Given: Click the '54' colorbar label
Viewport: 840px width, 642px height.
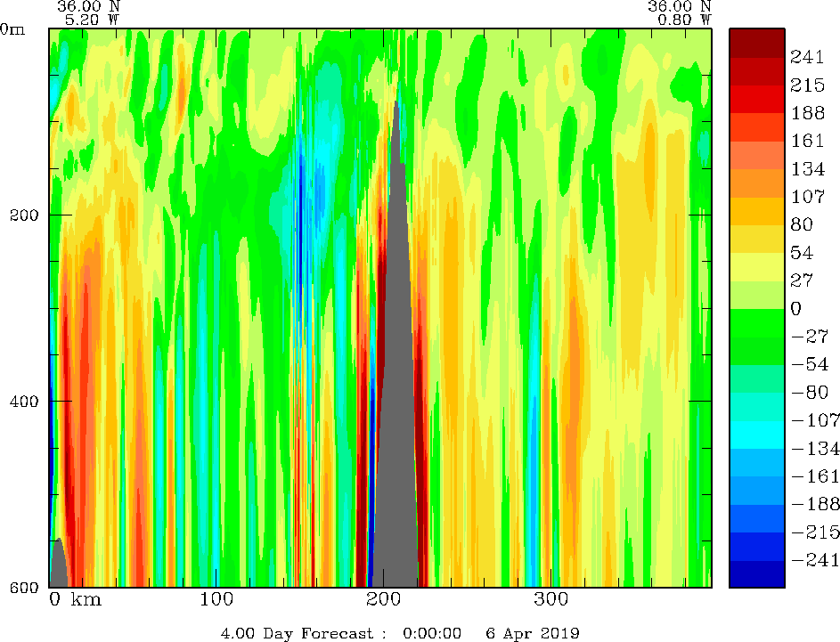Looking at the screenshot, I should point(802,253).
